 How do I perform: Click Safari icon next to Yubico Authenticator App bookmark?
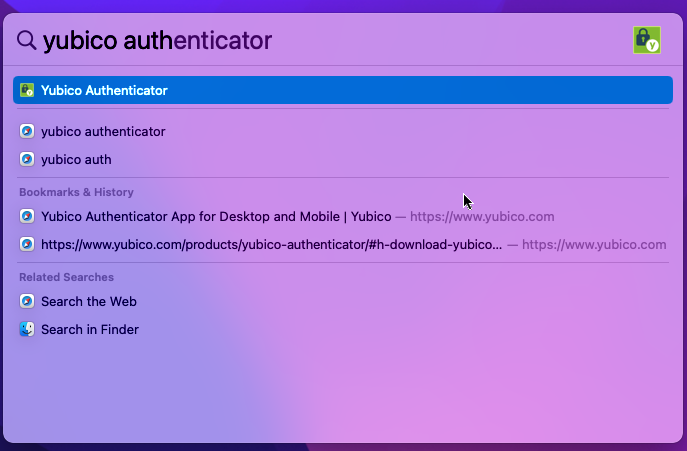(27, 216)
